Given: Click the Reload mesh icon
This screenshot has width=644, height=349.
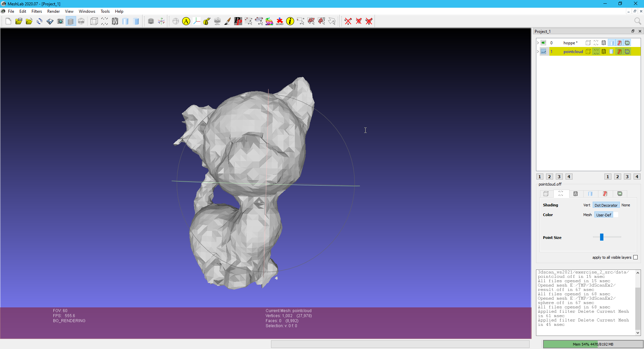Looking at the screenshot, I should click(x=40, y=21).
